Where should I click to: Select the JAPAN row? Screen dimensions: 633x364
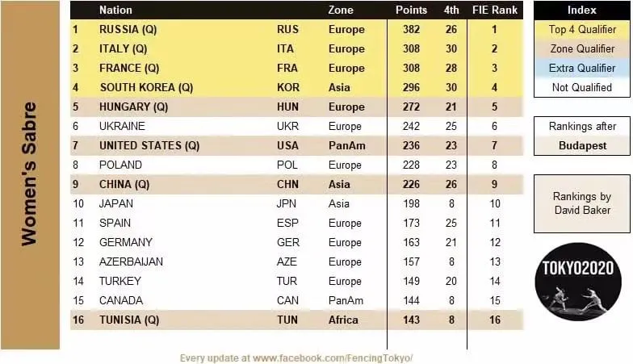(296, 203)
